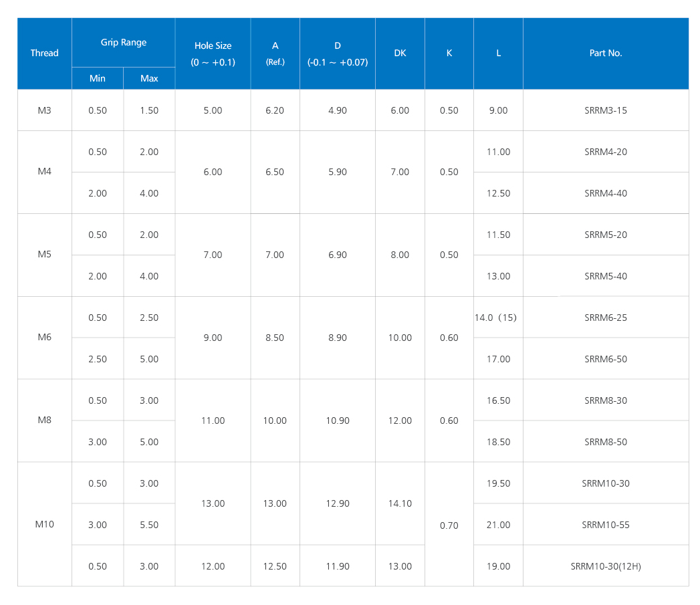This screenshot has height=605, width=700.
Task: Click the M3 thread cell
Action: pos(44,110)
